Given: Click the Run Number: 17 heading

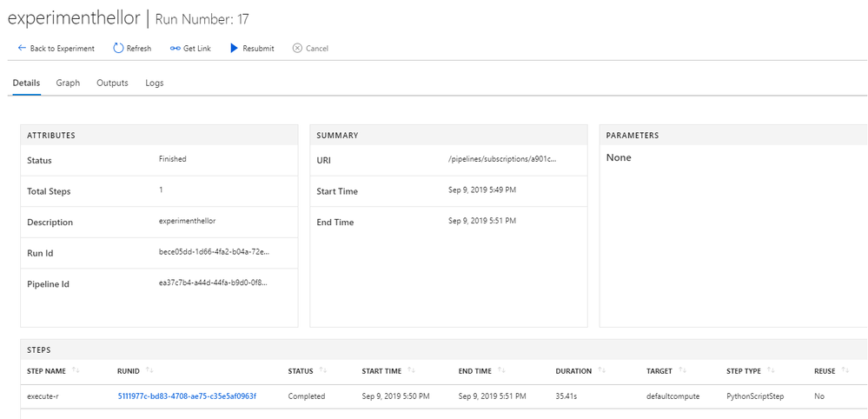Looking at the screenshot, I should click(202, 19).
